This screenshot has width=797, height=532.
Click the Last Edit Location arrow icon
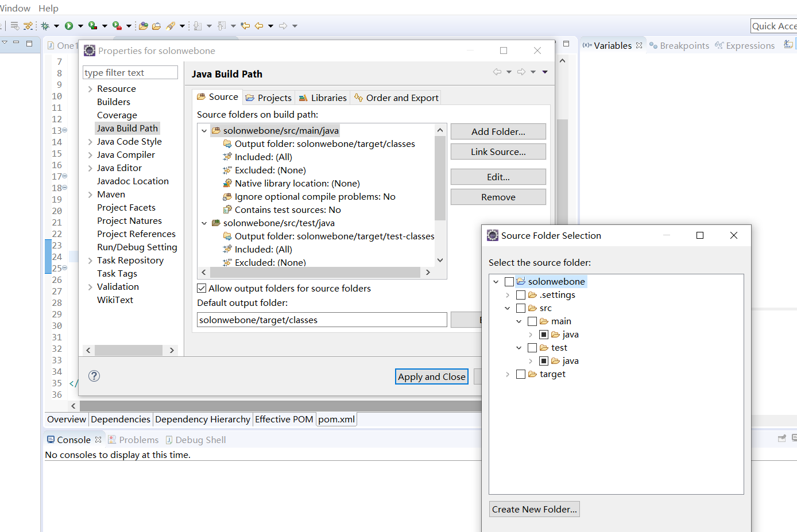245,26
